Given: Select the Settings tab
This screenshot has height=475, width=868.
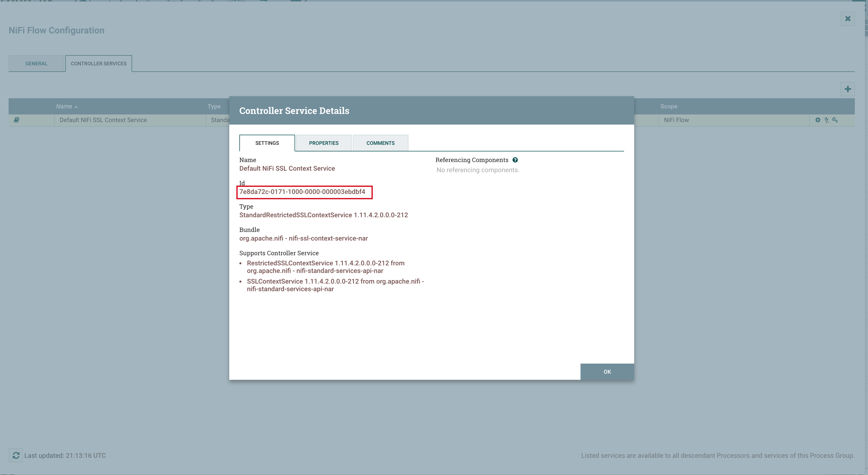Looking at the screenshot, I should point(267,143).
